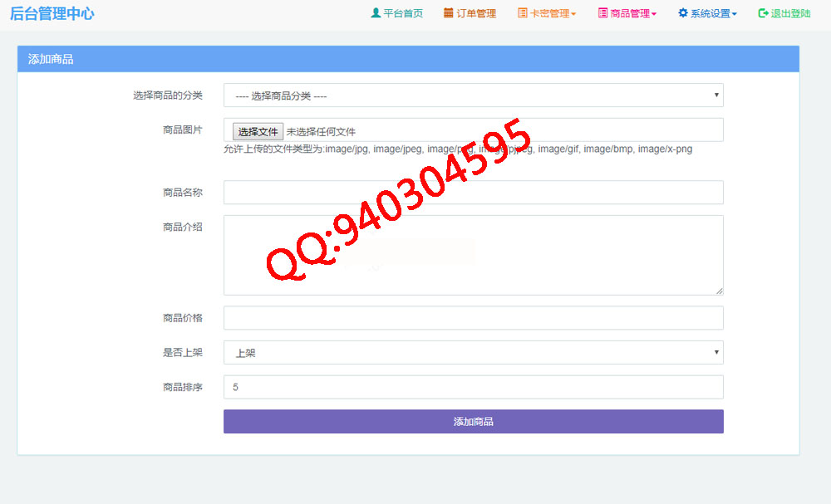The width and height of the screenshot is (831, 504).
Task: Expand the 卡密管理 dropdown caret
Action: click(x=573, y=14)
